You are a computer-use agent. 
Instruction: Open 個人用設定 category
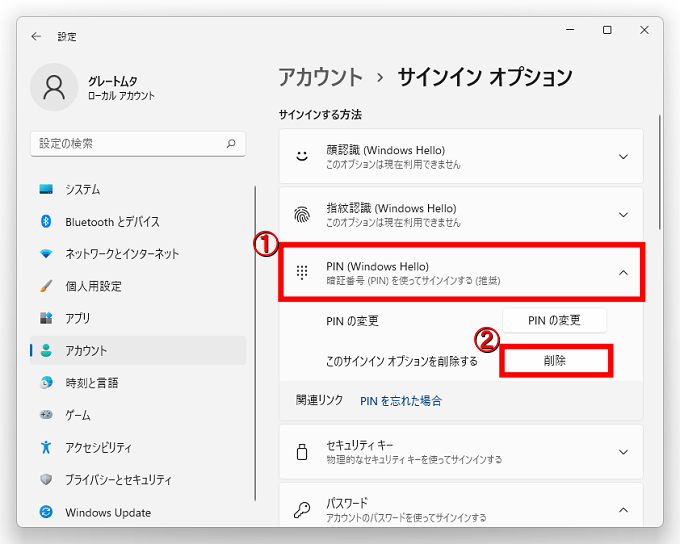[138, 286]
